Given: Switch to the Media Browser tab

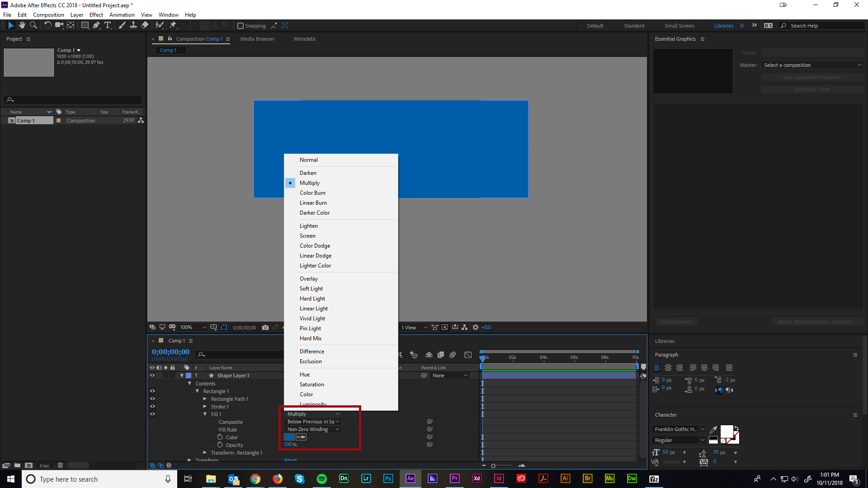Looking at the screenshot, I should tap(257, 39).
